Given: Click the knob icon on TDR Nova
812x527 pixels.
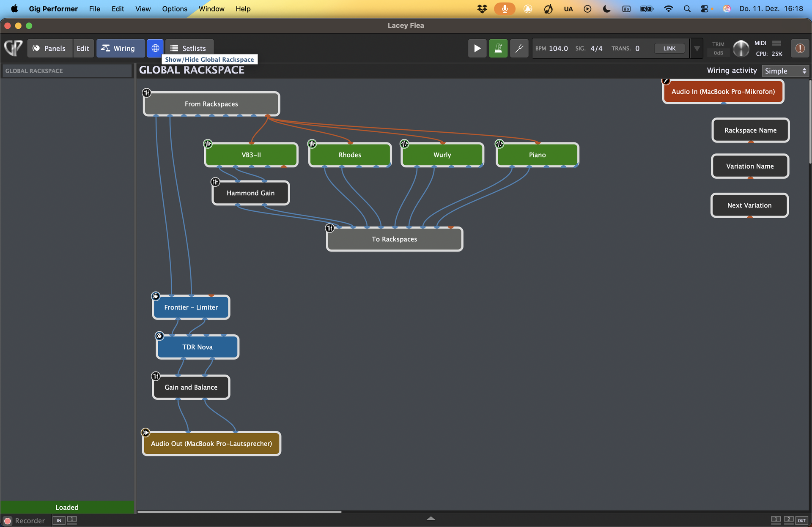Looking at the screenshot, I should 159,336.
